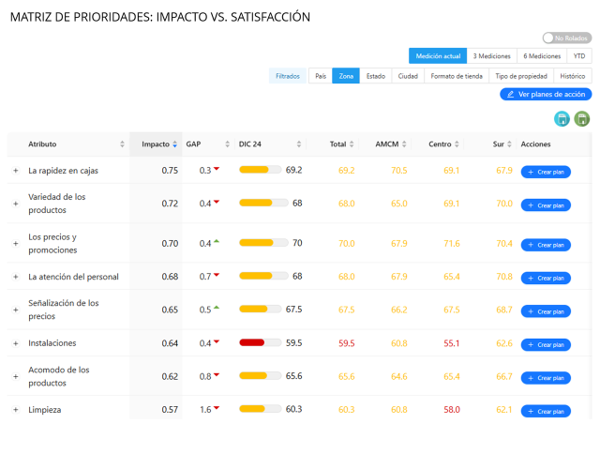The width and height of the screenshot is (600, 454).
Task: Click La atención Sur value 70.8
Action: 504,277
